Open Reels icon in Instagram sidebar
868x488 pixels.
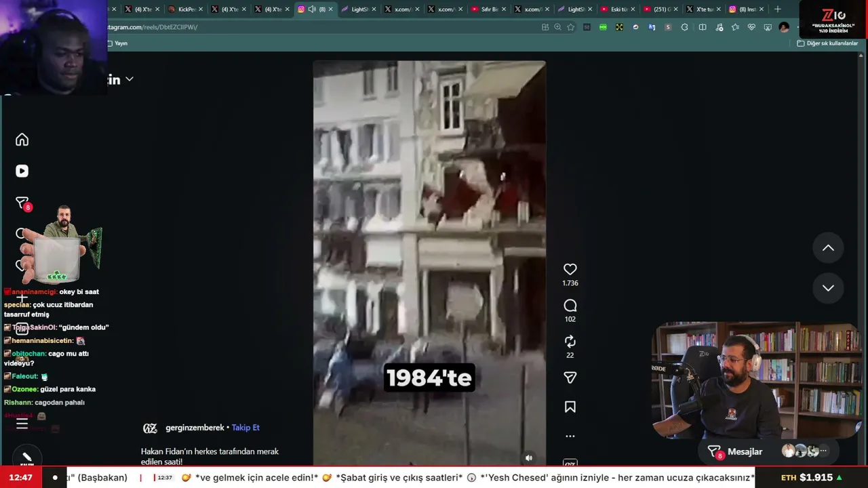click(x=22, y=171)
